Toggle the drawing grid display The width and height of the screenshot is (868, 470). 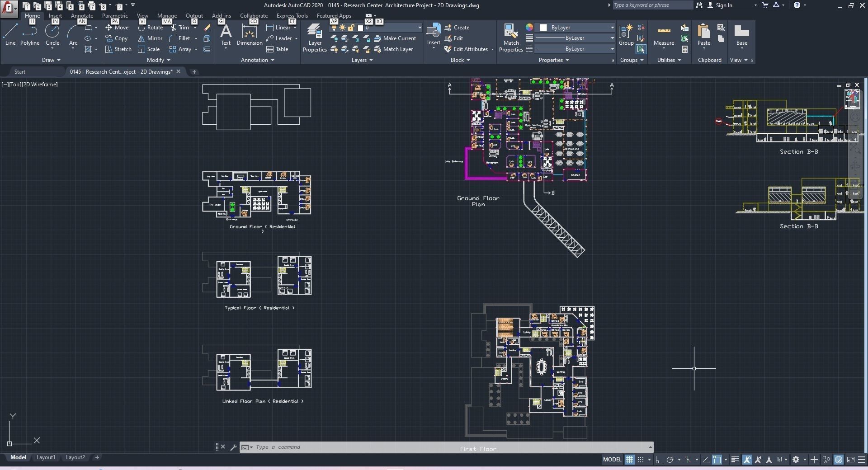point(629,460)
